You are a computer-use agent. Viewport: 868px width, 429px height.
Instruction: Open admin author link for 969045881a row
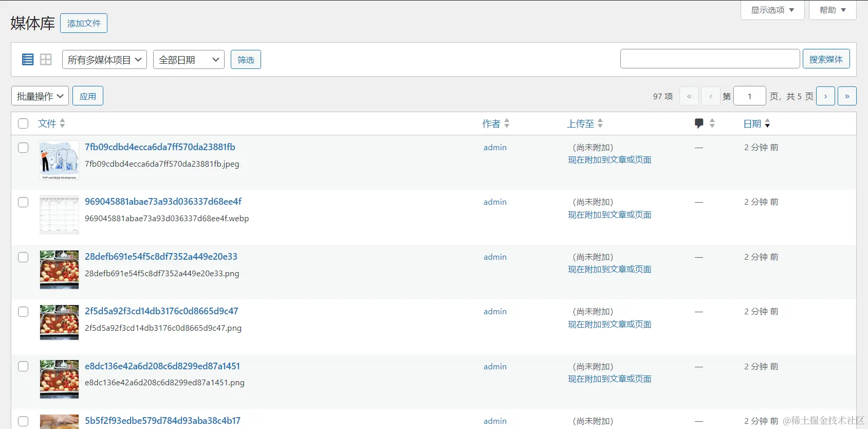coord(495,202)
